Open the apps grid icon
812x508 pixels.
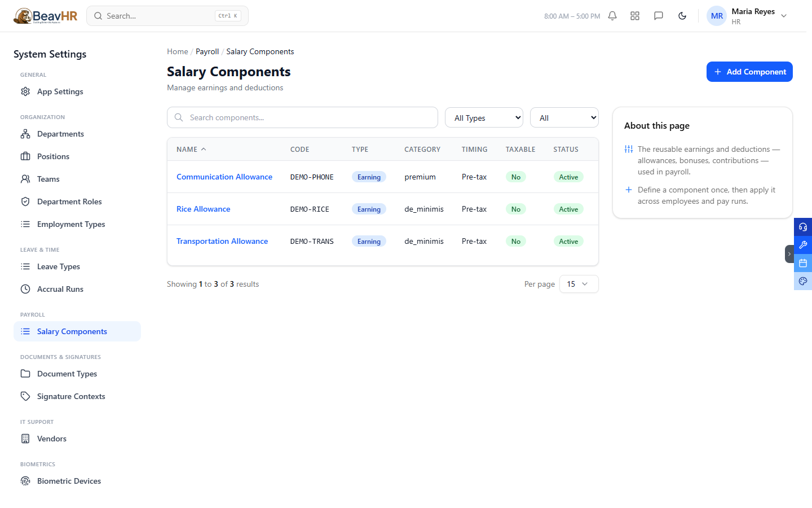point(635,16)
